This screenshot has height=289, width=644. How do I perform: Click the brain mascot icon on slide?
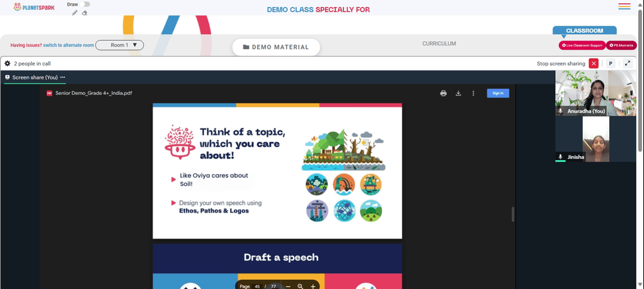(180, 142)
